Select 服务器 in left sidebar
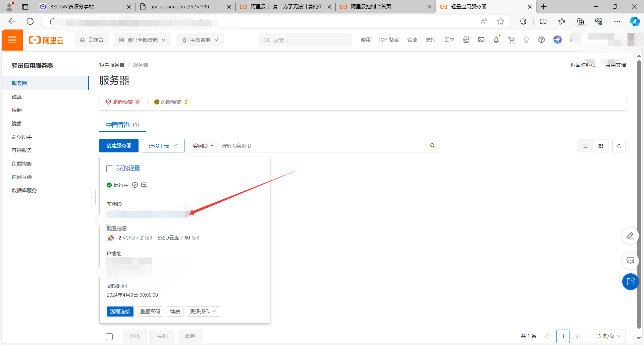Viewport: 644px width, 345px height. pyautogui.click(x=45, y=83)
